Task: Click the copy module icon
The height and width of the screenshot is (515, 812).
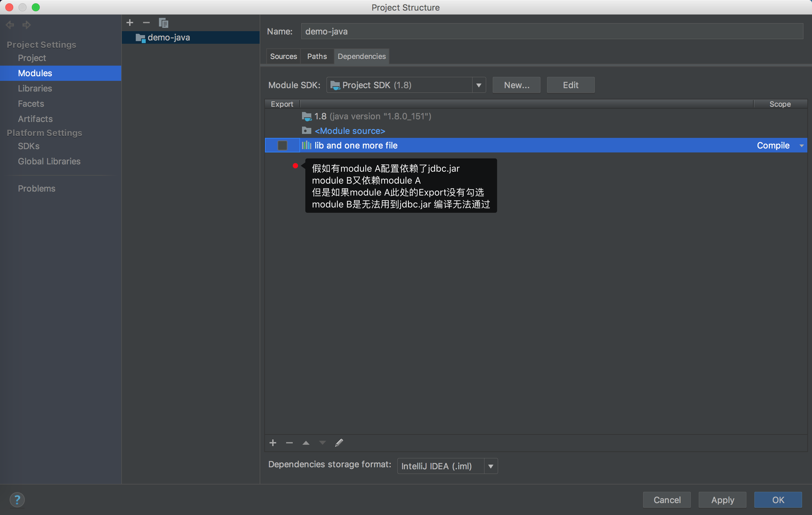Action: [164, 23]
